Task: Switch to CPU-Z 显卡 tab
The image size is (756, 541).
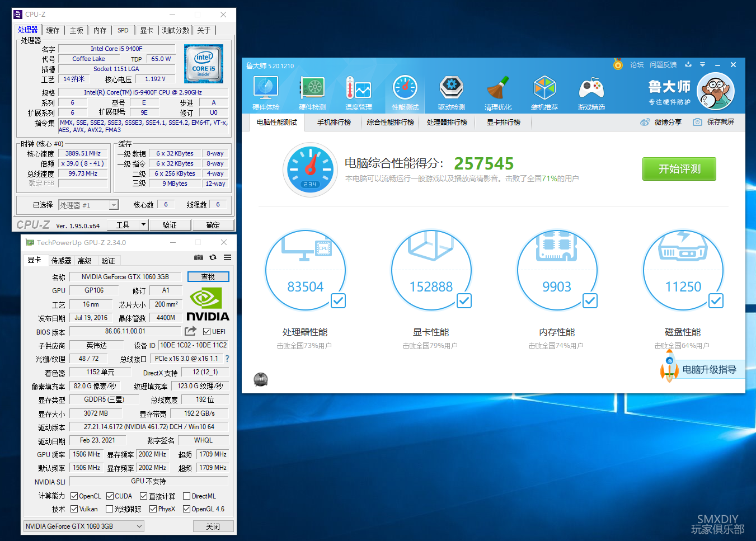Action: pyautogui.click(x=147, y=30)
